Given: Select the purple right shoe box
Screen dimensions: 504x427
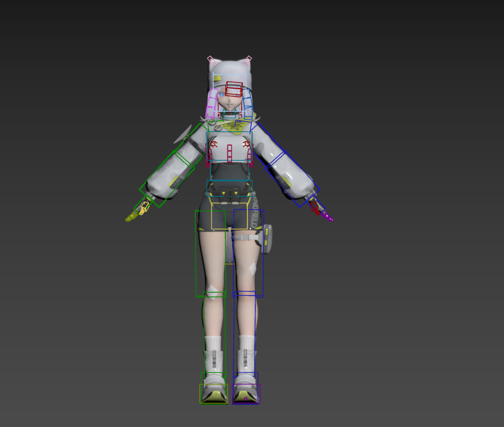Looking at the screenshot, I should (247, 392).
